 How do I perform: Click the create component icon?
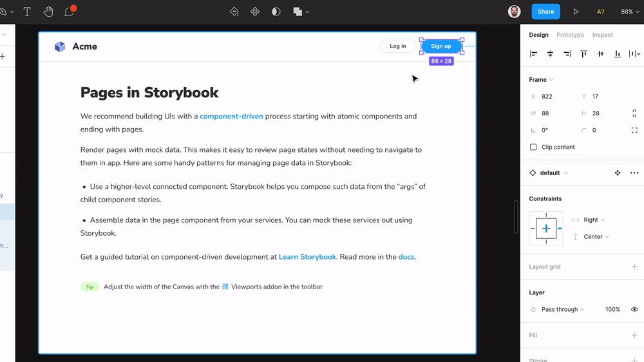coord(255,12)
